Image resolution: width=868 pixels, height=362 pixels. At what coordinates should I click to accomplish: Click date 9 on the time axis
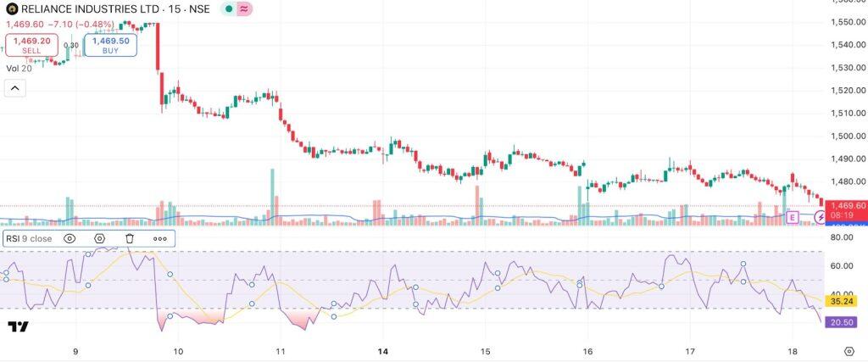coord(75,352)
